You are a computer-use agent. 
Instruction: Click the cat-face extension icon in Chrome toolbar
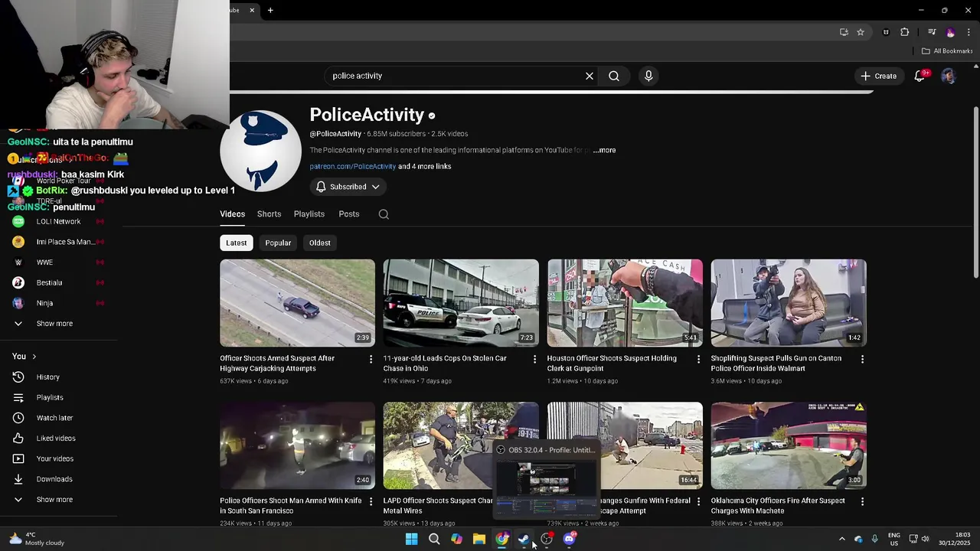point(886,32)
